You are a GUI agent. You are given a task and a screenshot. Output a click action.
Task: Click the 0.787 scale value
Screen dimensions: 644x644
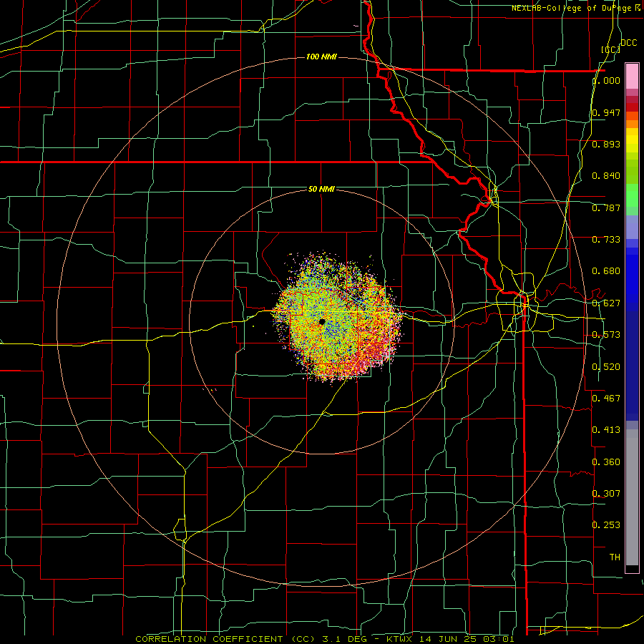pos(606,208)
